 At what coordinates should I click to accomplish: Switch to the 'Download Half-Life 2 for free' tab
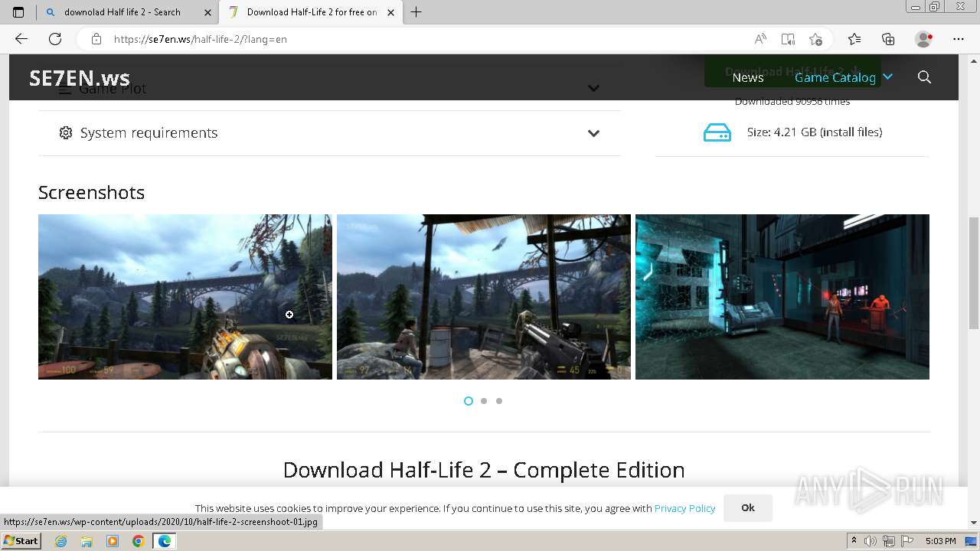click(x=310, y=12)
